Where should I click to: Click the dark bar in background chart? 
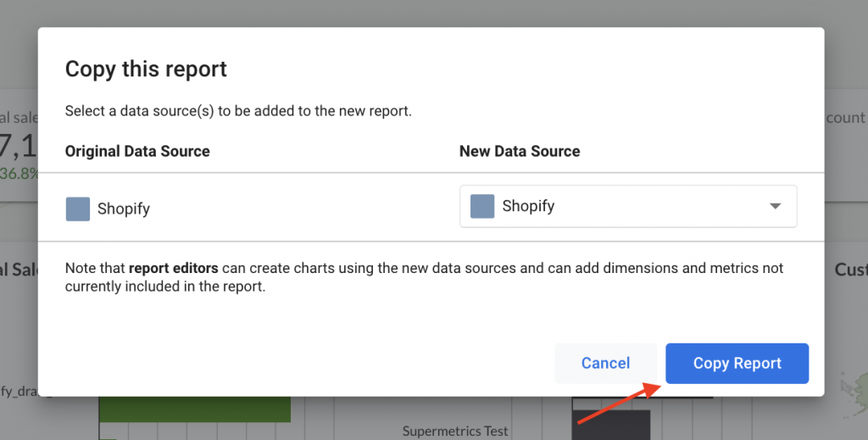point(611,425)
